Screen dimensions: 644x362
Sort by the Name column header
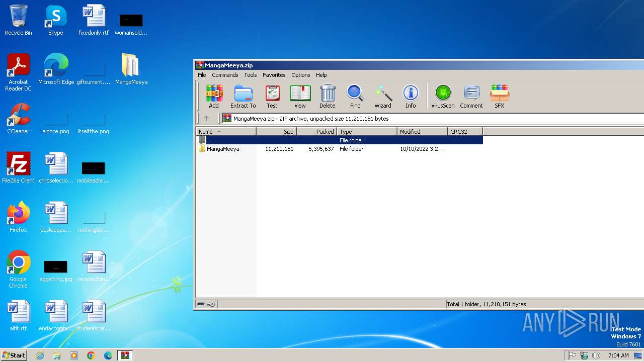tap(226, 132)
